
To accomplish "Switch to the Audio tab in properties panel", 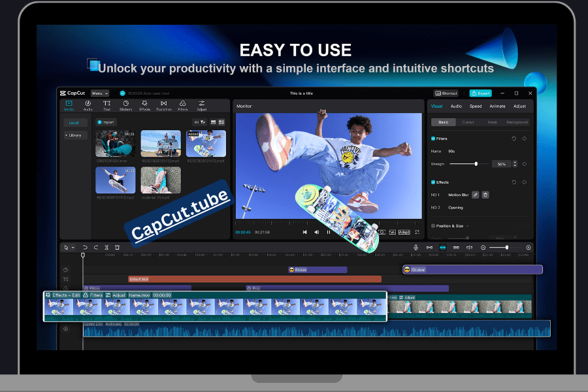I will (456, 106).
